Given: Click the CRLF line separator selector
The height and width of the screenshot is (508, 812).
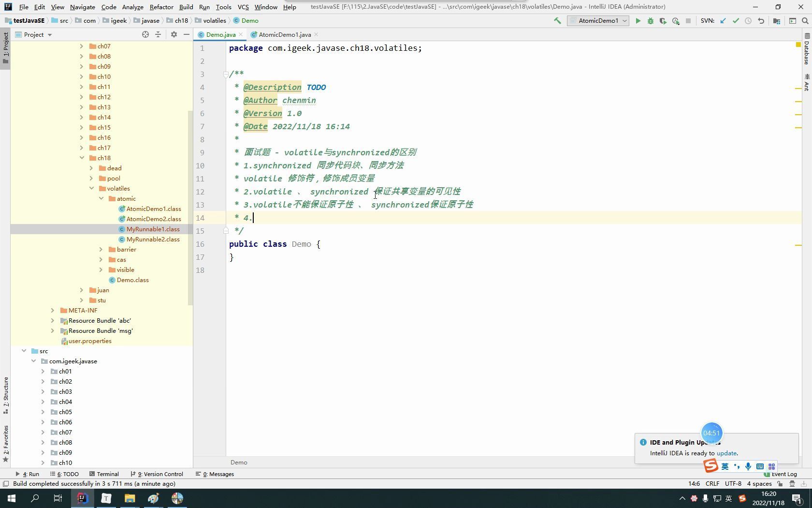Looking at the screenshot, I should click(712, 484).
